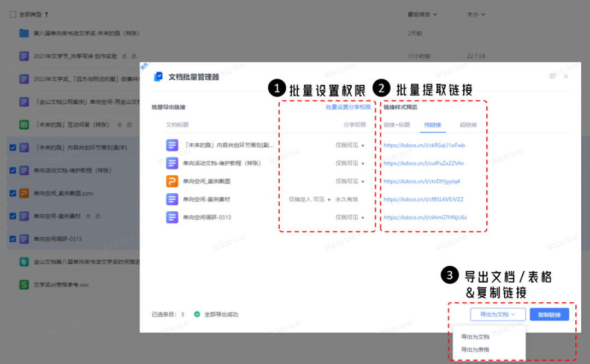Click the folder icon for 第八届单向街书店文学奖

click(24, 33)
